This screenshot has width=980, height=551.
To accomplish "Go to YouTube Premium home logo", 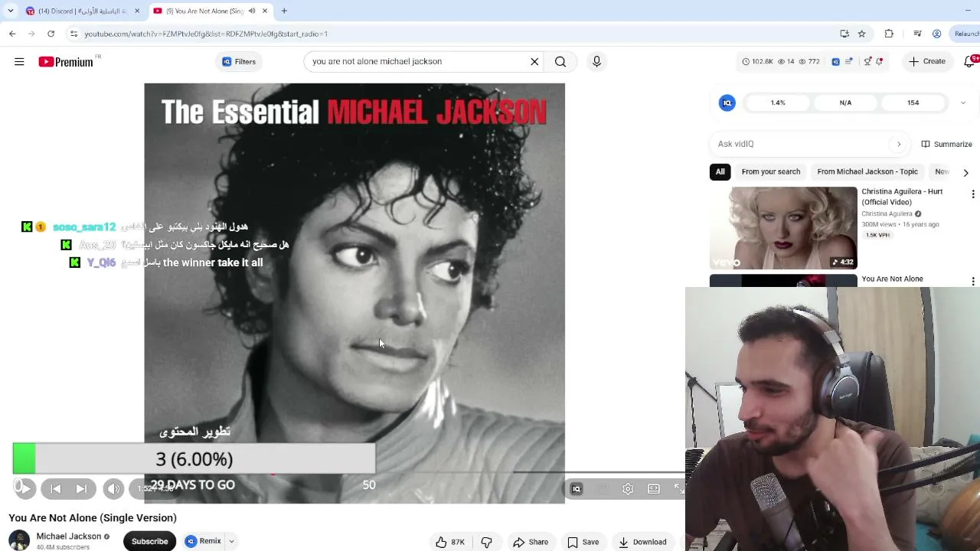I will [66, 62].
